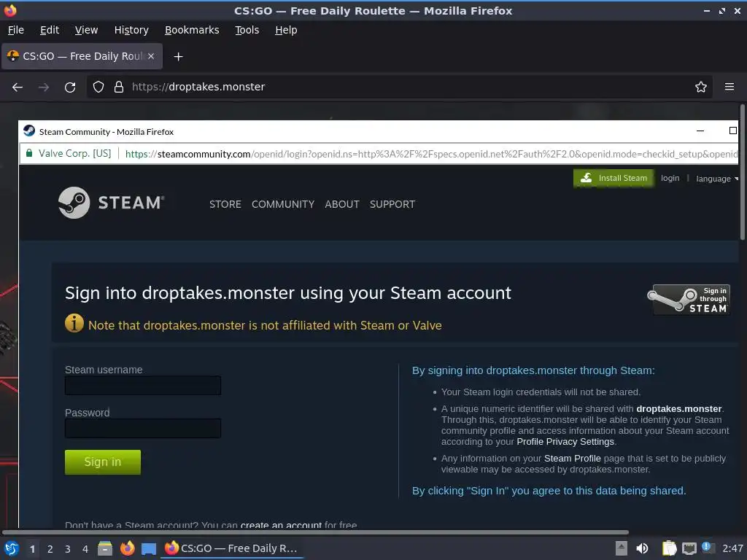Switch to workspace 1 in taskbar
Image resolution: width=747 pixels, height=560 pixels.
pos(32,549)
